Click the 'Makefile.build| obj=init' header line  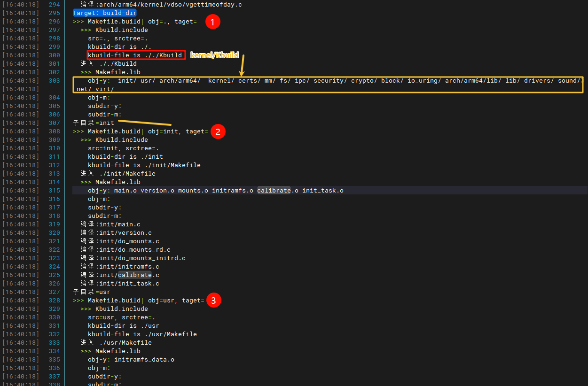click(140, 131)
